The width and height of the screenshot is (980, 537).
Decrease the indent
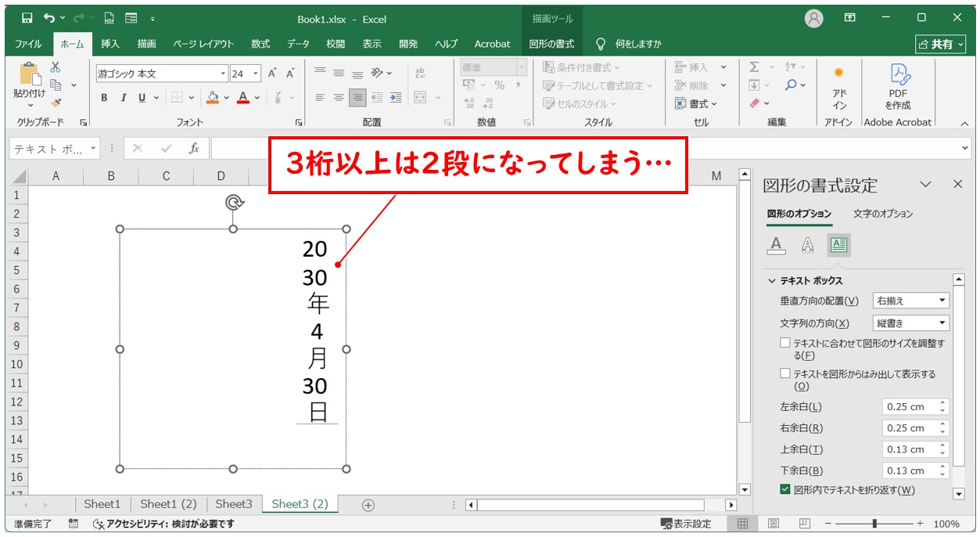[x=377, y=98]
